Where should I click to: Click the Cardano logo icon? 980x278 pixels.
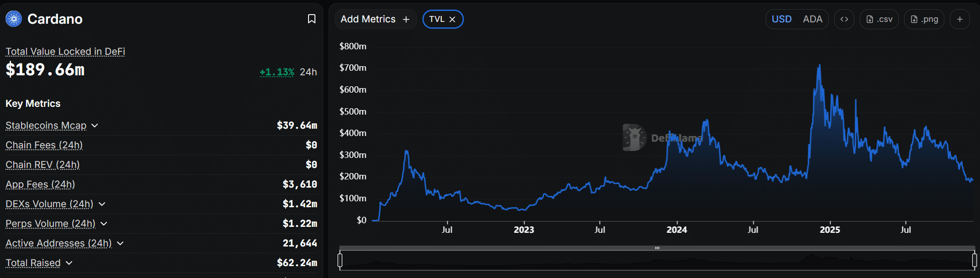14,19
